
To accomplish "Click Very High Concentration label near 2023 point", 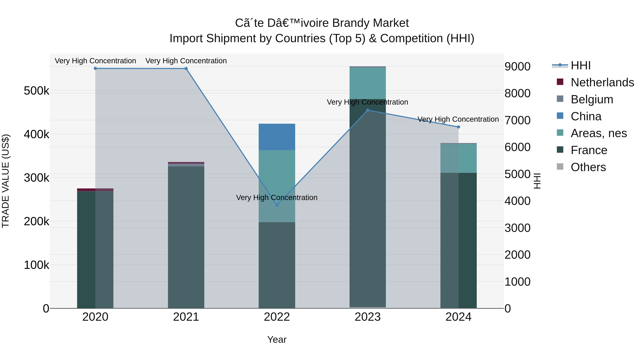I will 367,102.
